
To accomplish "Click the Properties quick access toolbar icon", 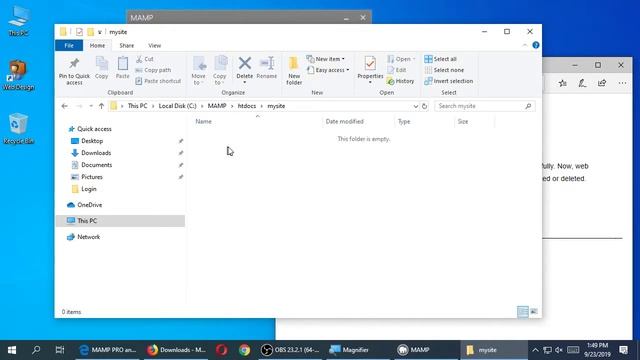I will pyautogui.click(x=79, y=32).
